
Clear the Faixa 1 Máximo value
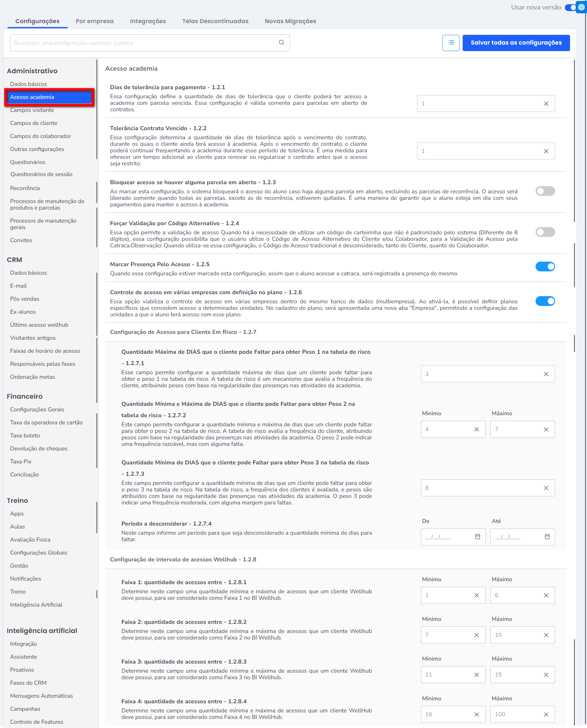546,596
